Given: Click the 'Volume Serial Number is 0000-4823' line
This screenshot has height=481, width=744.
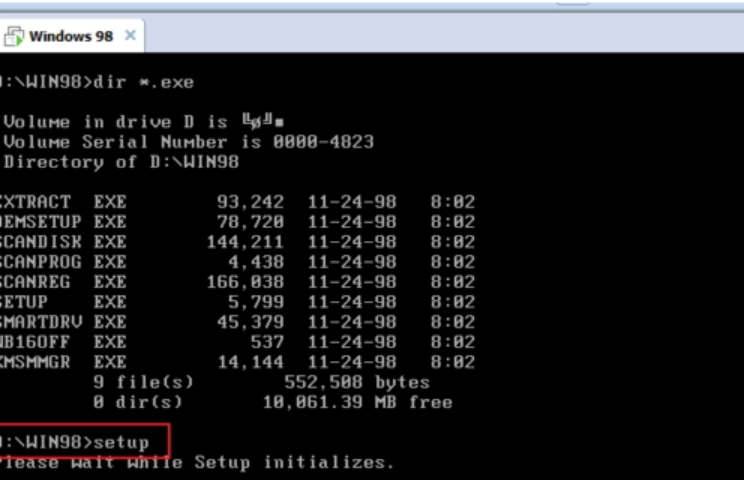Looking at the screenshot, I should pyautogui.click(x=189, y=142).
